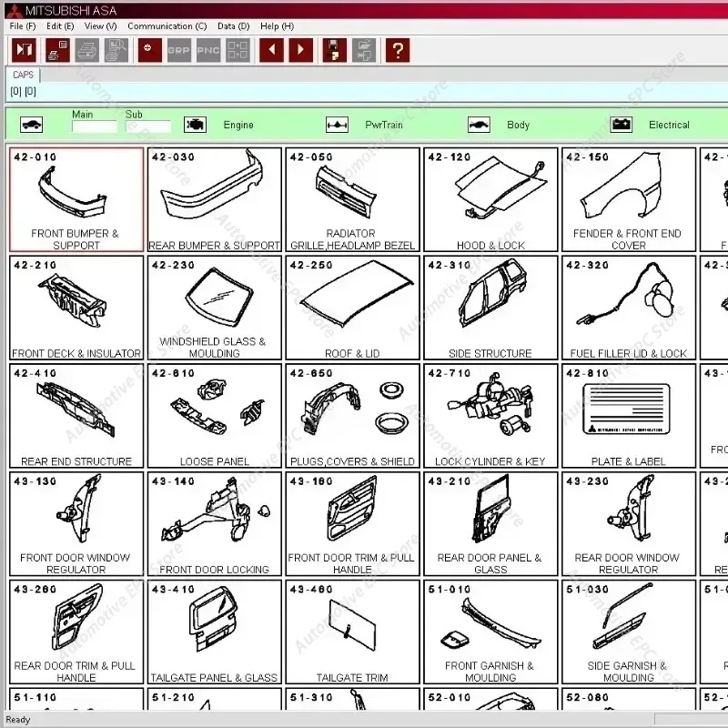The height and width of the screenshot is (728, 728).
Task: Open 42-010 Front Bumper & Support
Action: point(76,199)
